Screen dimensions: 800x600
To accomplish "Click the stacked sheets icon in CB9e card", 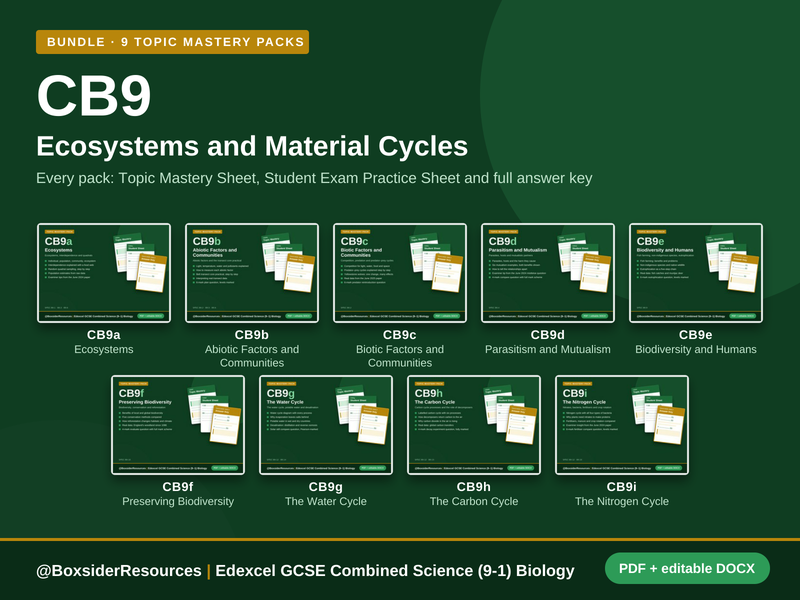I will [x=732, y=263].
